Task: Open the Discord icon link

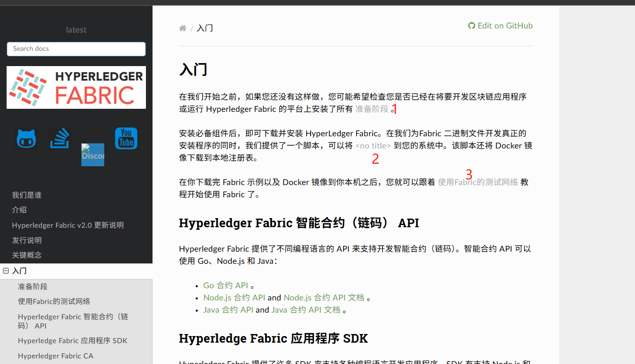Action: (x=93, y=155)
